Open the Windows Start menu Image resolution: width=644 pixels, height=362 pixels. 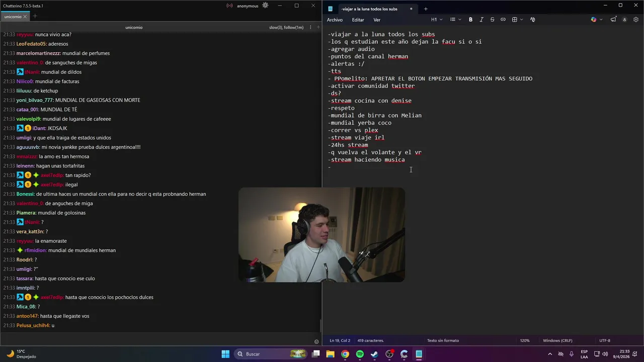[225, 354]
